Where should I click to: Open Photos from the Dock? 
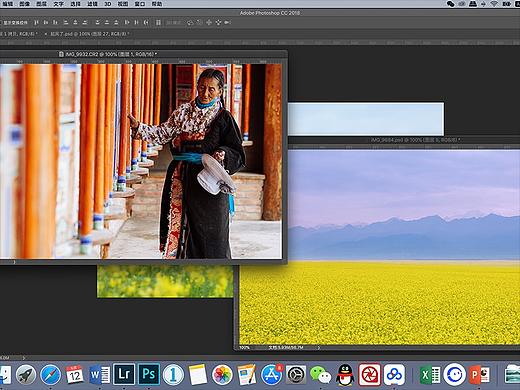pos(222,374)
